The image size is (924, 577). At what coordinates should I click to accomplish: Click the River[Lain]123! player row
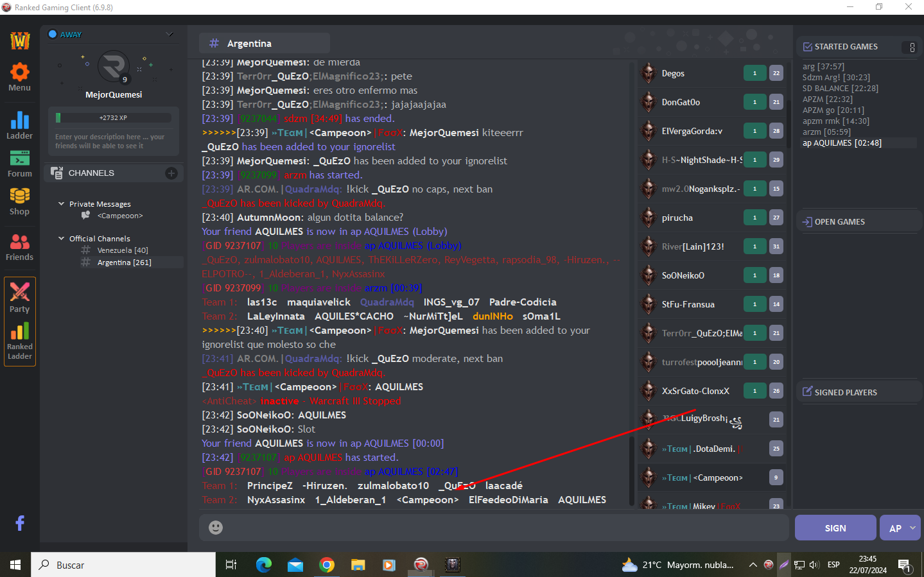coord(711,246)
